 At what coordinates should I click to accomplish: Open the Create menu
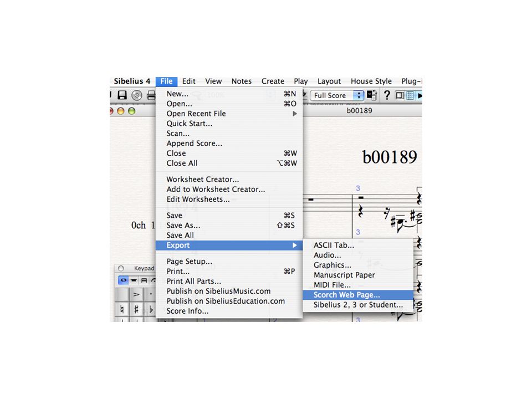273,81
